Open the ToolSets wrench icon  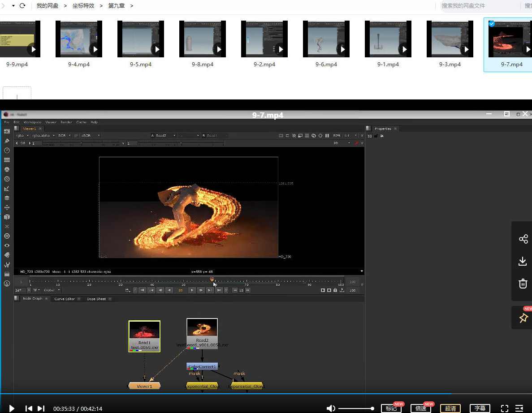coord(7,264)
